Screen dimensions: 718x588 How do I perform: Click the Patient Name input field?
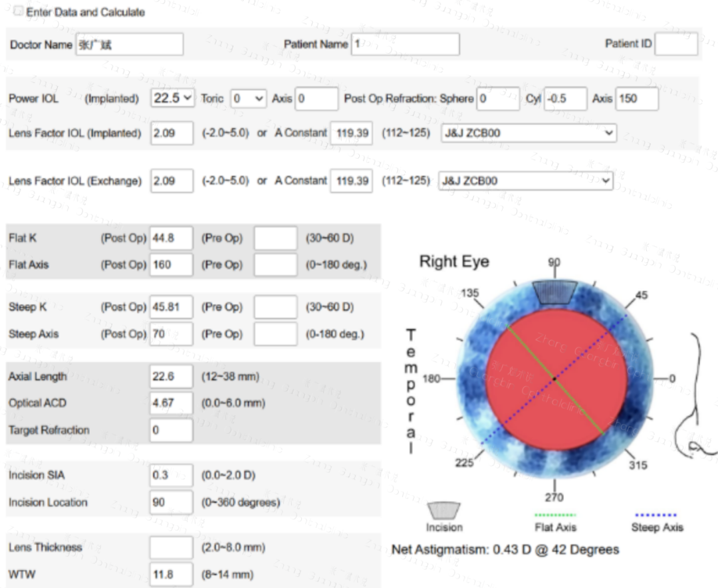pyautogui.click(x=406, y=45)
